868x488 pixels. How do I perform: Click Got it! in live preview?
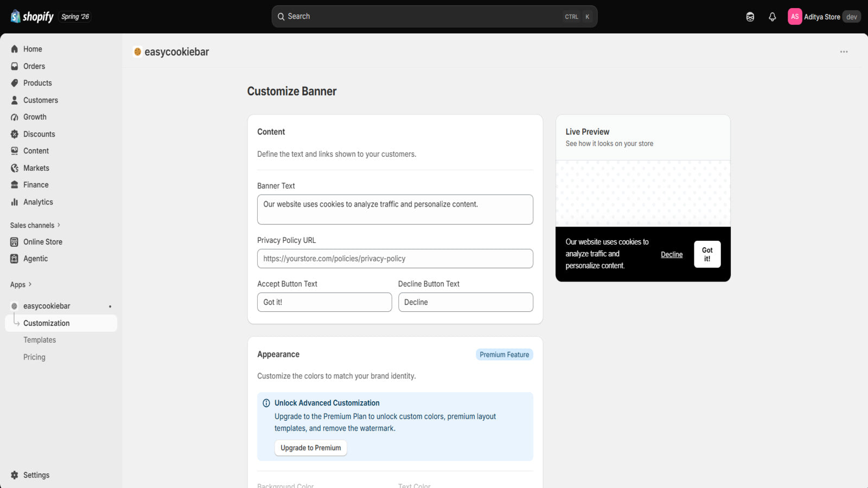pos(707,254)
